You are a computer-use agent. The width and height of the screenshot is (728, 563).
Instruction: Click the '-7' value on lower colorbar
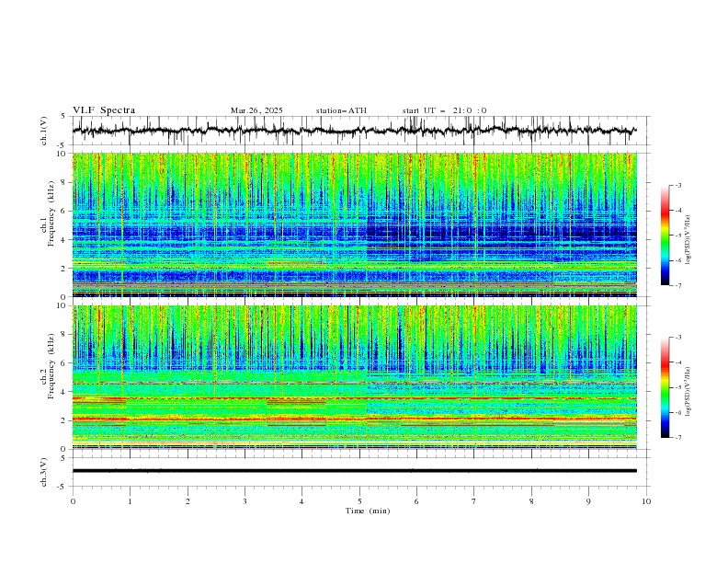pos(677,438)
